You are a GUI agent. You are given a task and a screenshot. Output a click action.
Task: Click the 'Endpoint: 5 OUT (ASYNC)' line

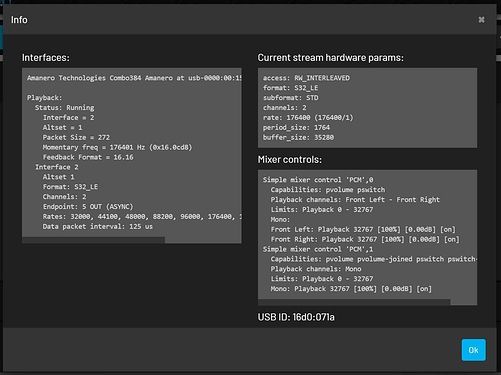[x=88, y=207]
